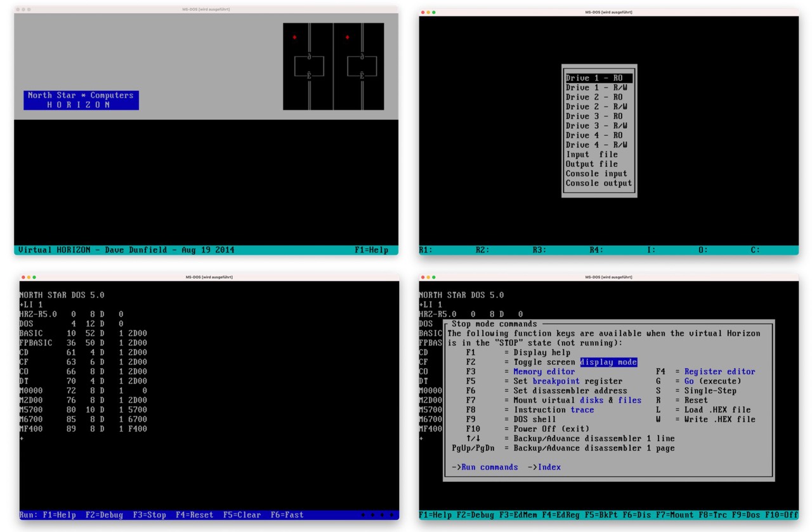Click F3=EdMem in the Stop-mode status bar
This screenshot has width=812, height=532.
point(518,515)
